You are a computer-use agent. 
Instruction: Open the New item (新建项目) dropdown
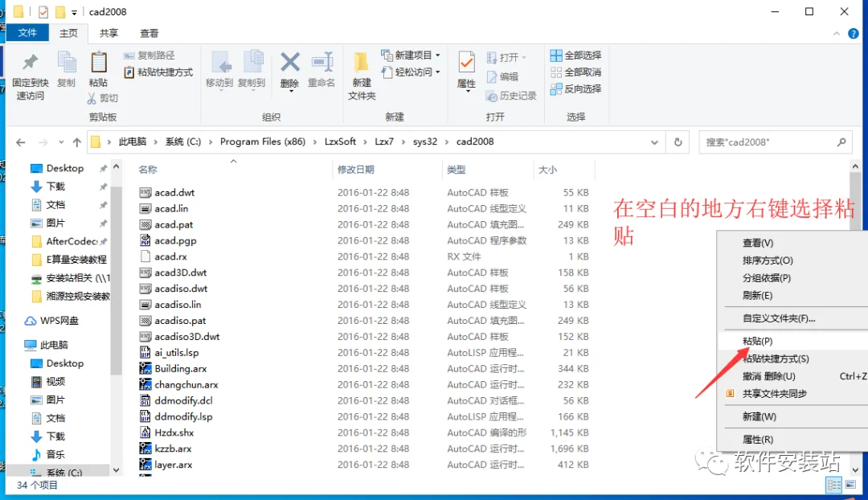tap(410, 55)
